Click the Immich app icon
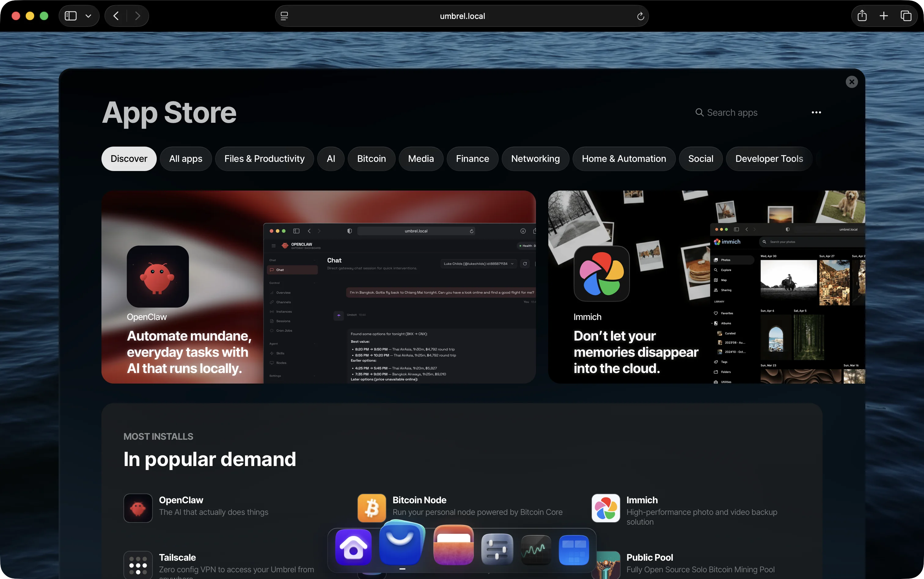 pyautogui.click(x=605, y=508)
